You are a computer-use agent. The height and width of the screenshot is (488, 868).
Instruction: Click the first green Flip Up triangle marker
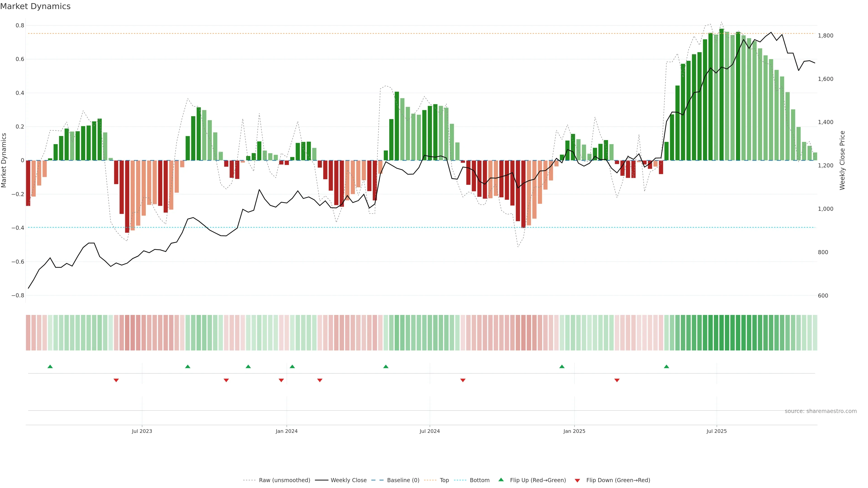(50, 366)
